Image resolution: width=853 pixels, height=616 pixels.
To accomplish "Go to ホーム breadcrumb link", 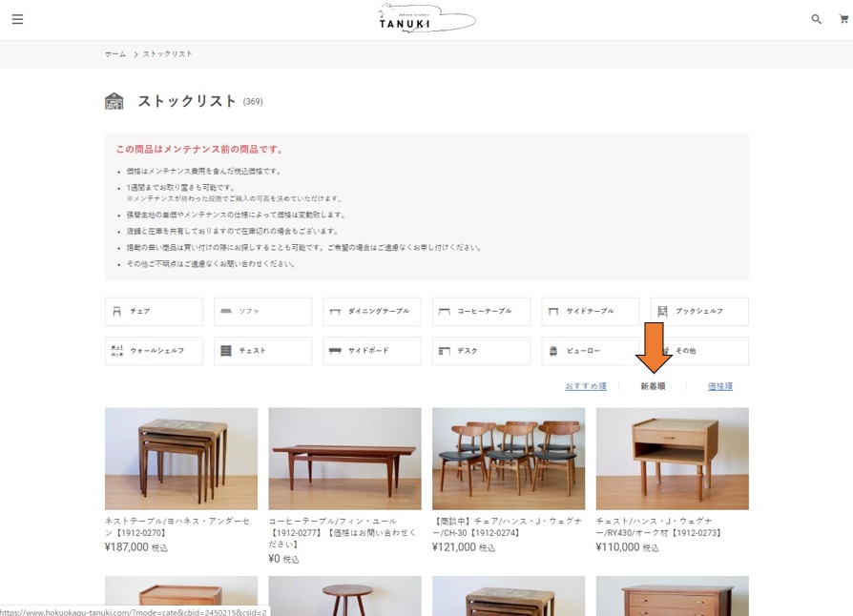I will [115, 54].
